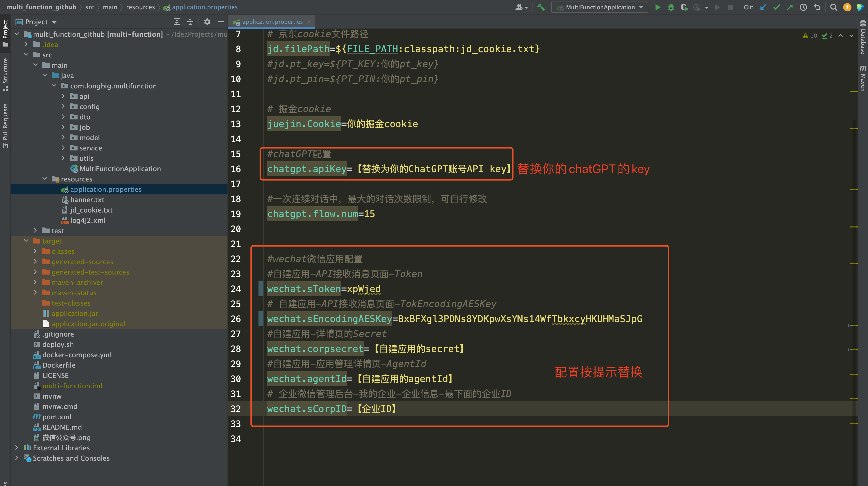Click the Search everywhere magnifier
868x486 pixels.
[x=834, y=7]
